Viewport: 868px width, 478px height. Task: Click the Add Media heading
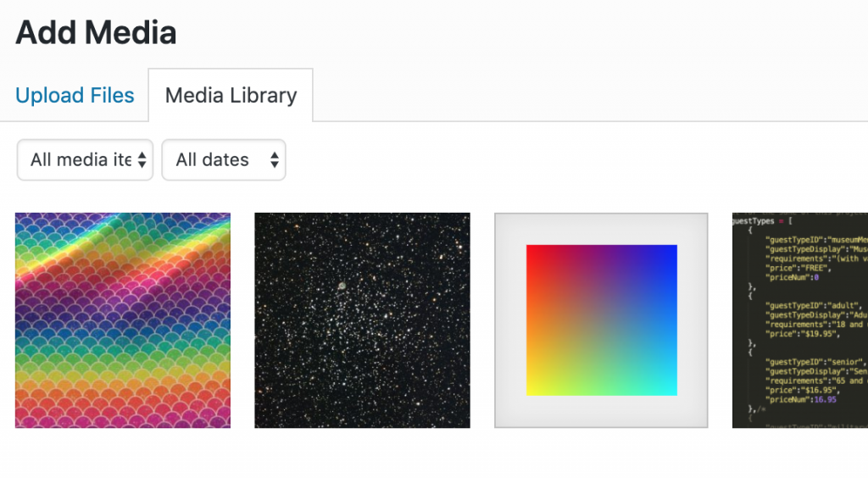(96, 32)
